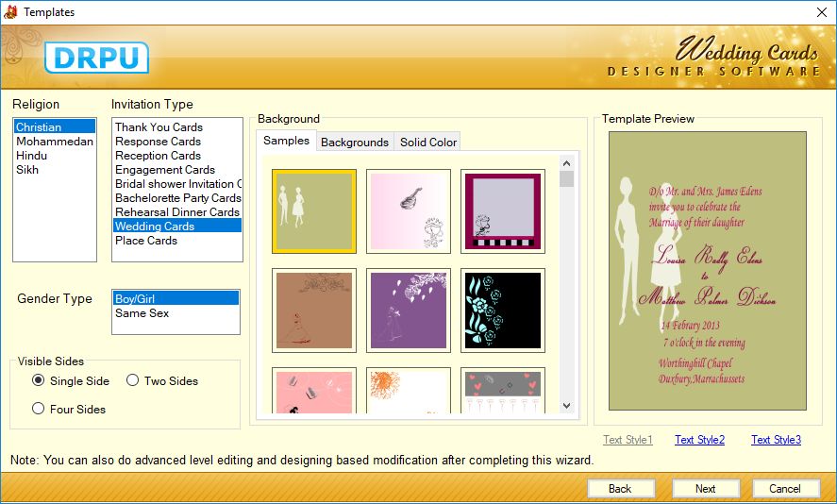The height and width of the screenshot is (504, 837).
Task: Select the brown floral bride sample
Action: pos(314,311)
